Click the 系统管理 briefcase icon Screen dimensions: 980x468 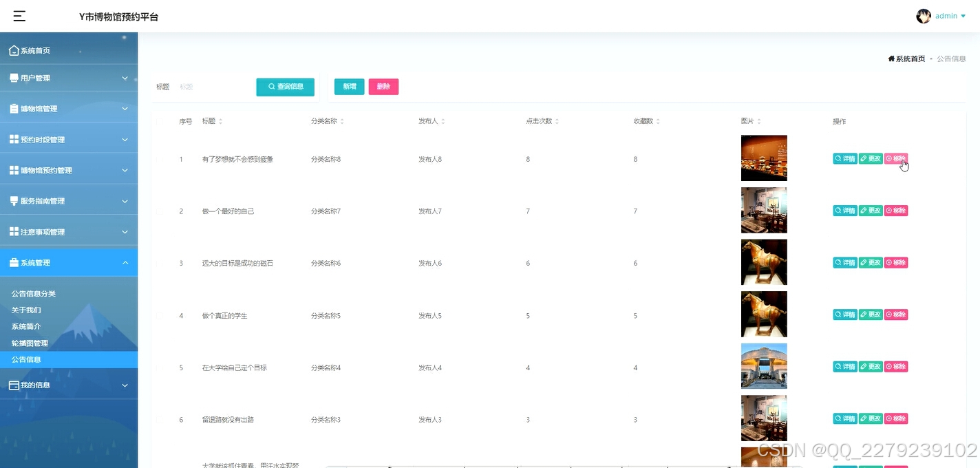pos(14,262)
